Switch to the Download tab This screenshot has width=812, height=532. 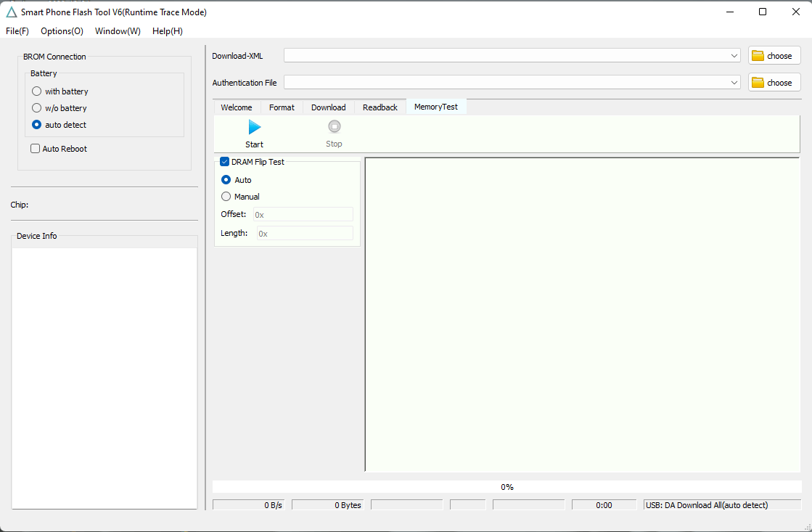328,107
